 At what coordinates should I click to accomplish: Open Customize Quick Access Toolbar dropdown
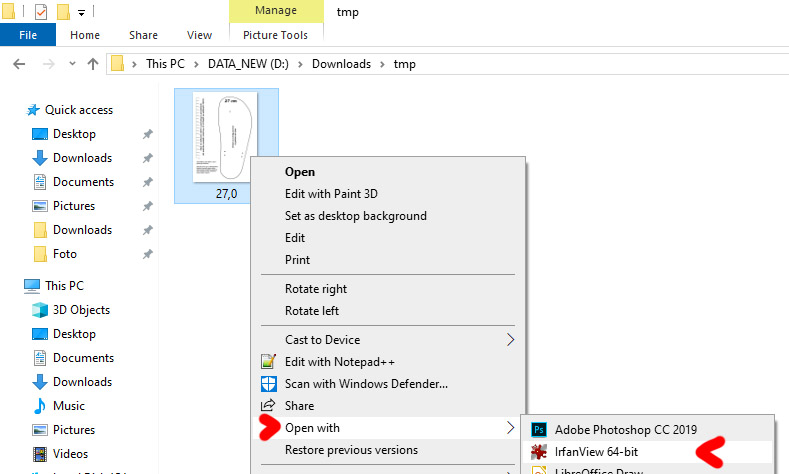point(82,13)
